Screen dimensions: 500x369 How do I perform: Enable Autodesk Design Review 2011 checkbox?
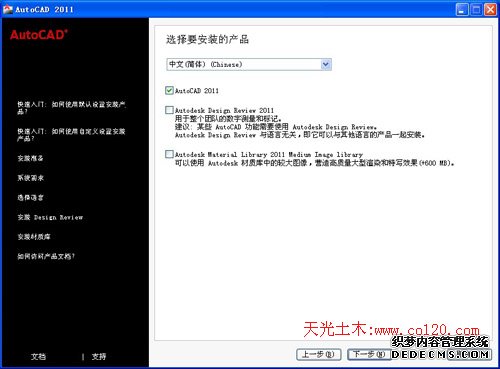pyautogui.click(x=169, y=110)
